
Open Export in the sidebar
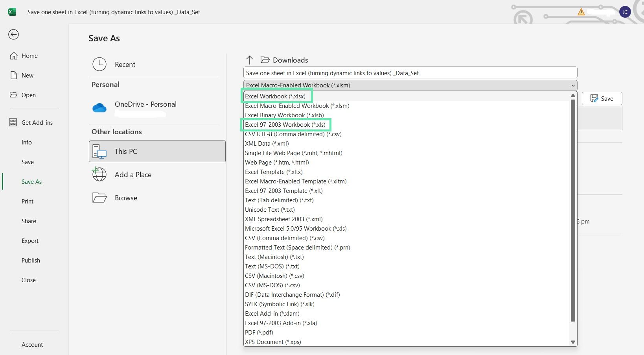click(x=30, y=241)
